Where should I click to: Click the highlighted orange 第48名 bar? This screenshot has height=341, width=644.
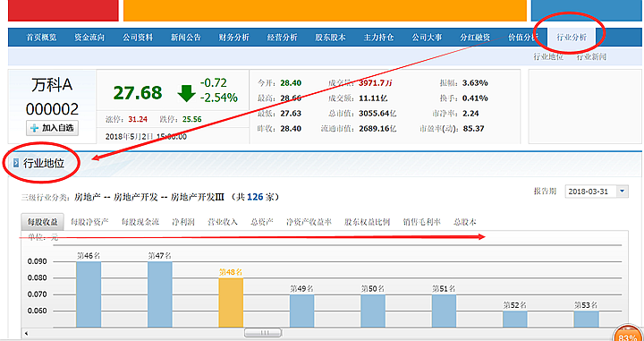(231, 303)
